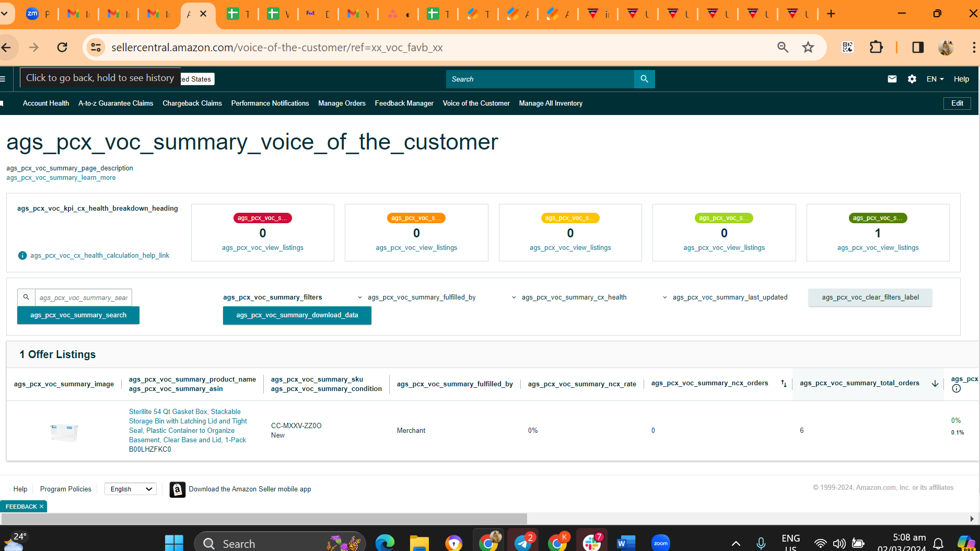The height and width of the screenshot is (551, 980).
Task: Click the orange health status badge
Action: (416, 218)
